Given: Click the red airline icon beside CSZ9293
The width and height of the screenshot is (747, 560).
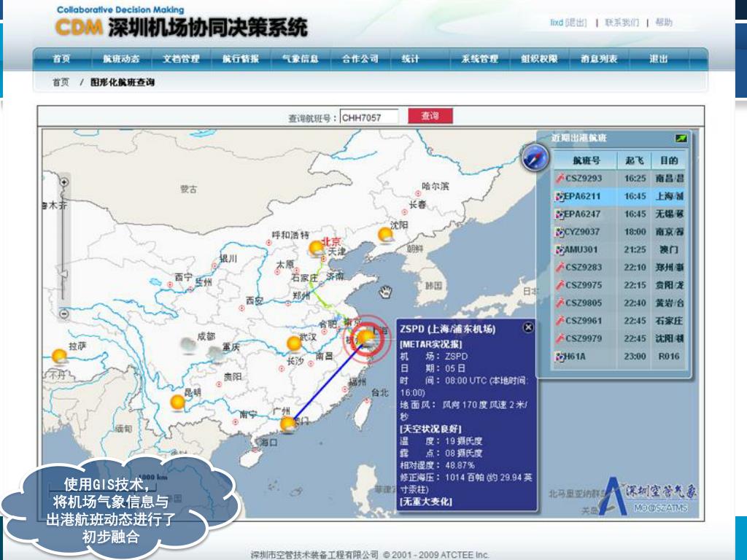Looking at the screenshot, I should [x=560, y=179].
